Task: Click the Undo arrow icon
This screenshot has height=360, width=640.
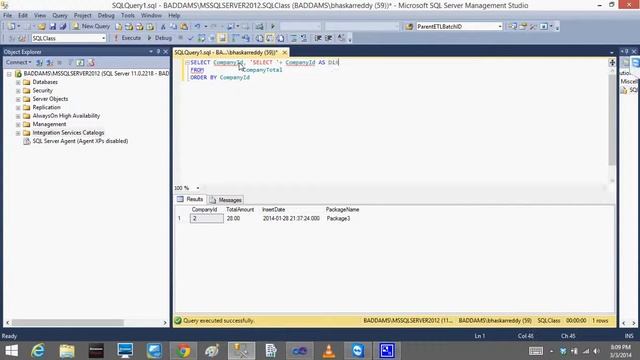Action: click(197, 27)
